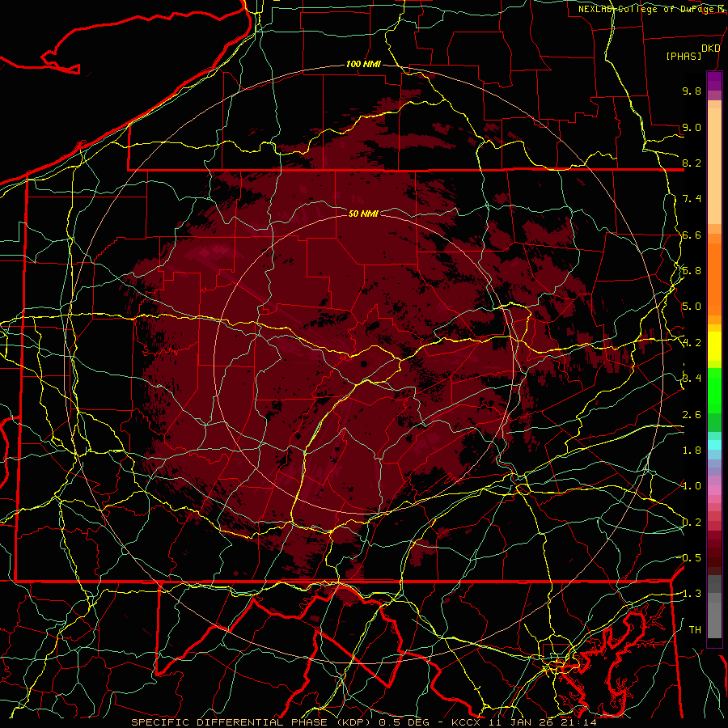
Task: Click the 100 NMI range ring label
Action: 363,64
